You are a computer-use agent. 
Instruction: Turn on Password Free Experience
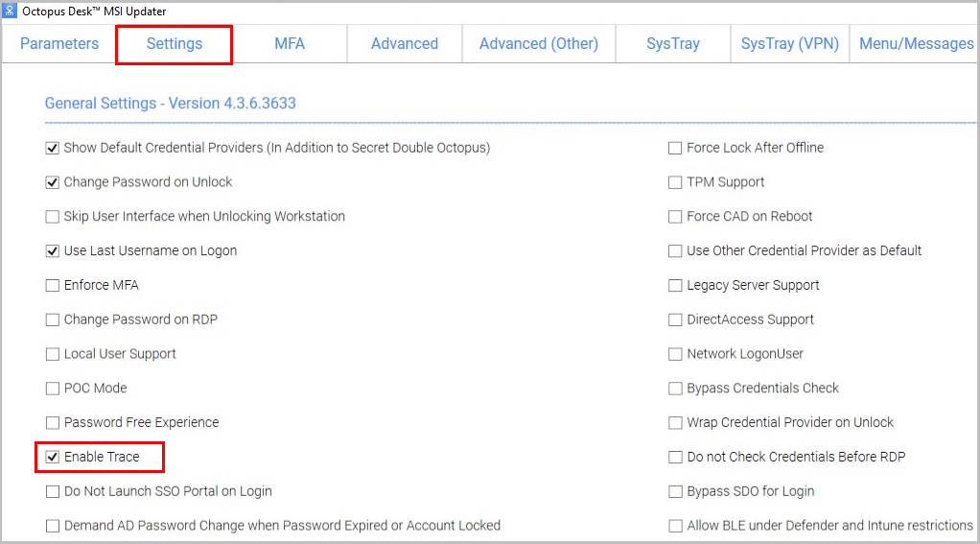click(x=53, y=423)
